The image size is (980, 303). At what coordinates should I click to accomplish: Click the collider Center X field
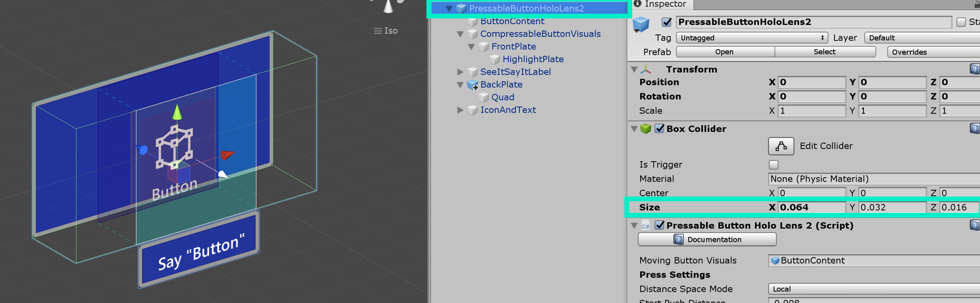tap(812, 193)
